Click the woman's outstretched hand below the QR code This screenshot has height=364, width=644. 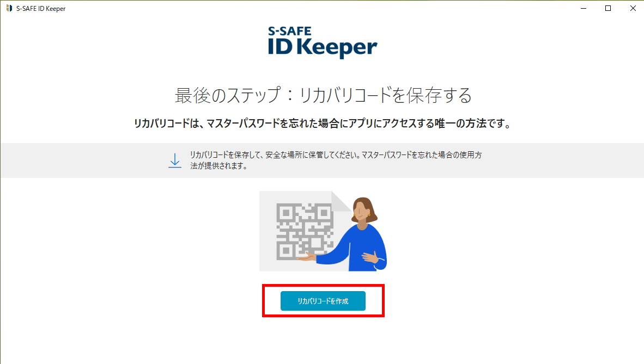tap(307, 258)
